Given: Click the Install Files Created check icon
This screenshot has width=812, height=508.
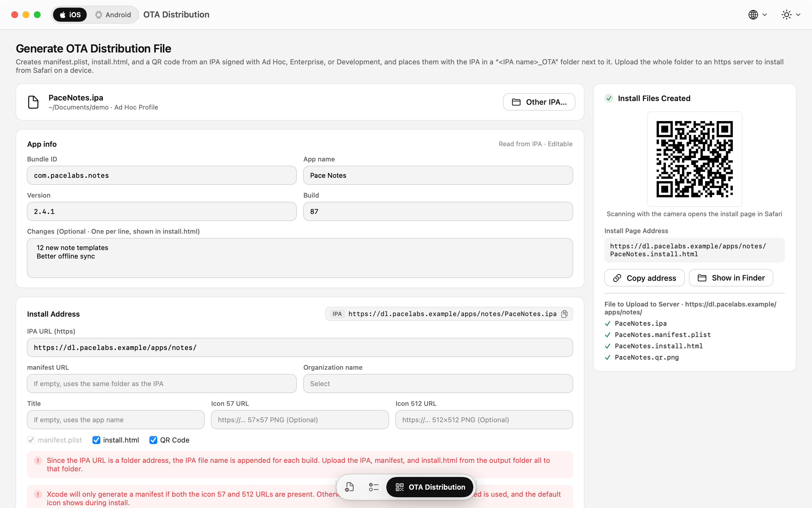Looking at the screenshot, I should 609,98.
